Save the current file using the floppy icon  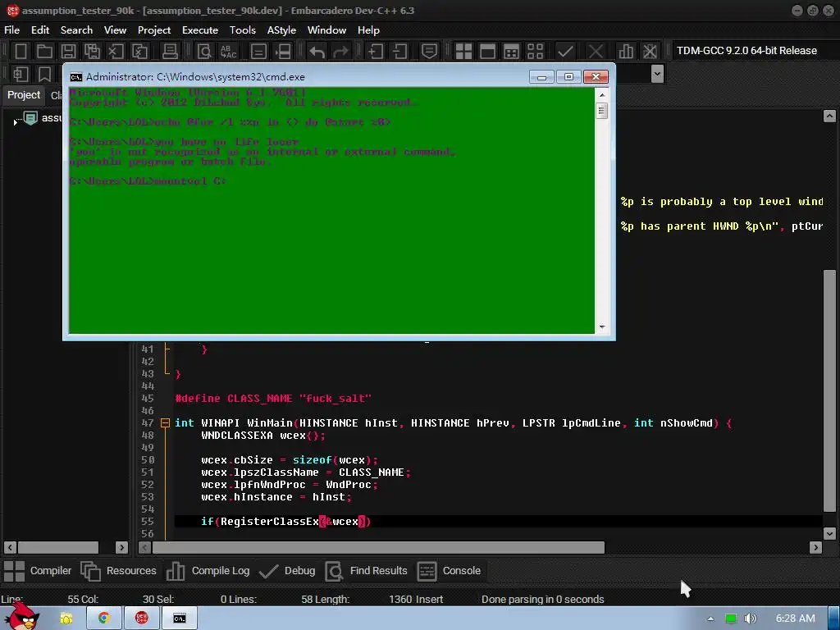(x=68, y=51)
